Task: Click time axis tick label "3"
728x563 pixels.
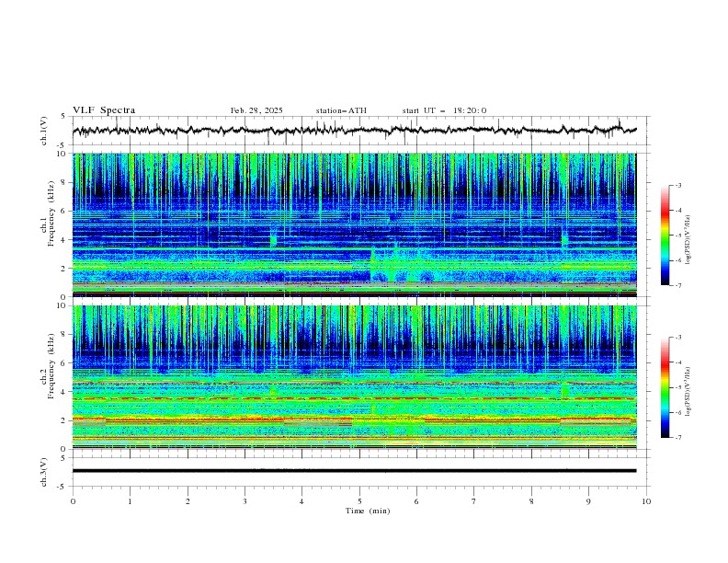Action: click(245, 501)
